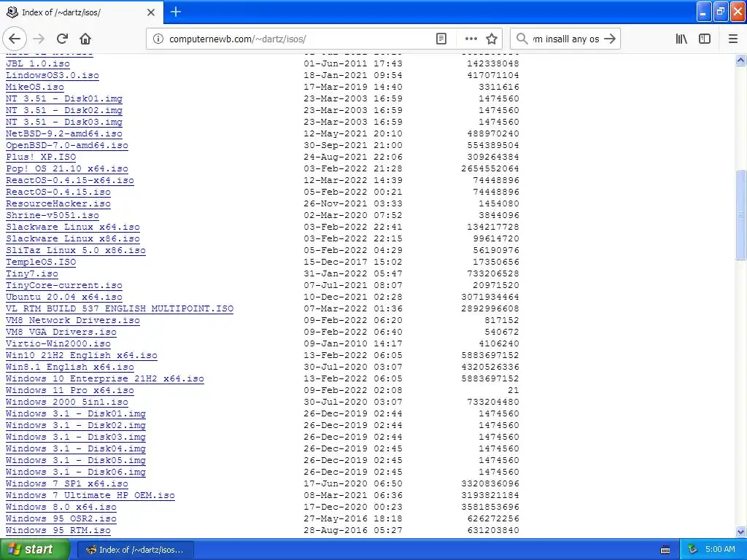Submit the search with the arrow button
747x560 pixels.
click(610, 39)
